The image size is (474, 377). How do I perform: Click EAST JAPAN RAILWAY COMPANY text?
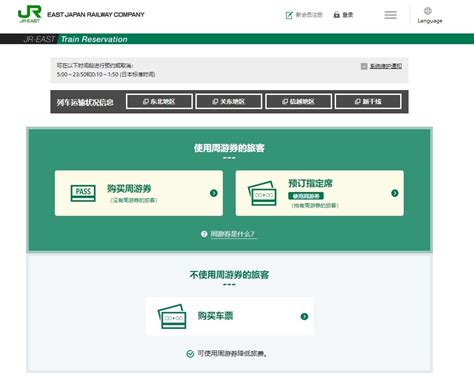click(x=96, y=15)
